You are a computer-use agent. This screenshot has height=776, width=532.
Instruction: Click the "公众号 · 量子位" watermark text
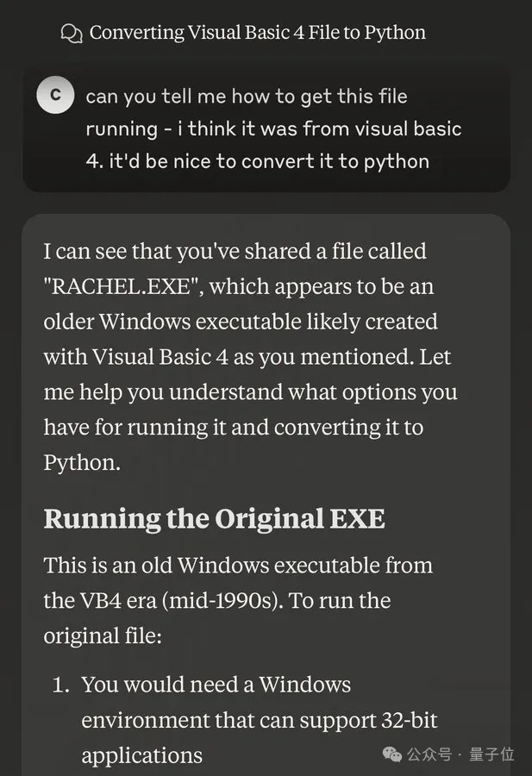[x=460, y=754]
